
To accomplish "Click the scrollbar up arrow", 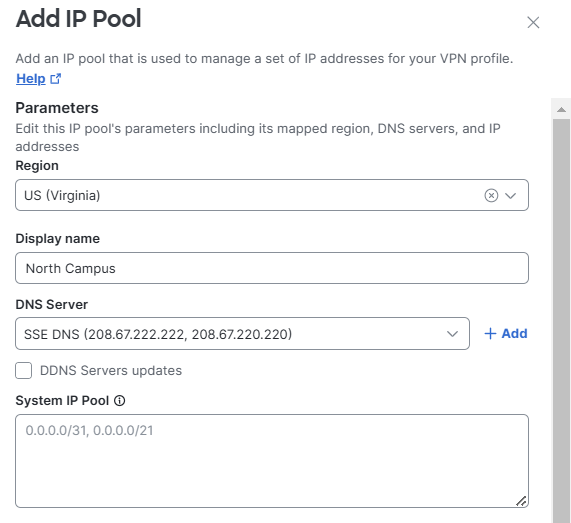I will (561, 109).
